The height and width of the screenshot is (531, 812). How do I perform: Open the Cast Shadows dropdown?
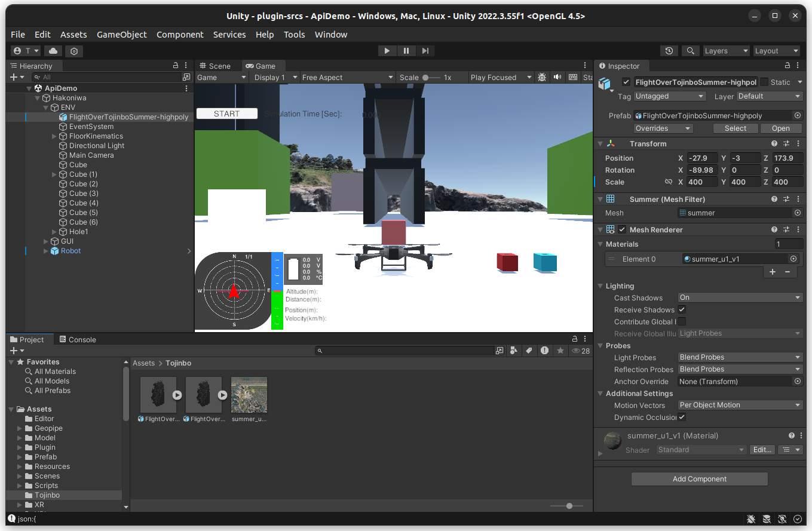tap(740, 297)
